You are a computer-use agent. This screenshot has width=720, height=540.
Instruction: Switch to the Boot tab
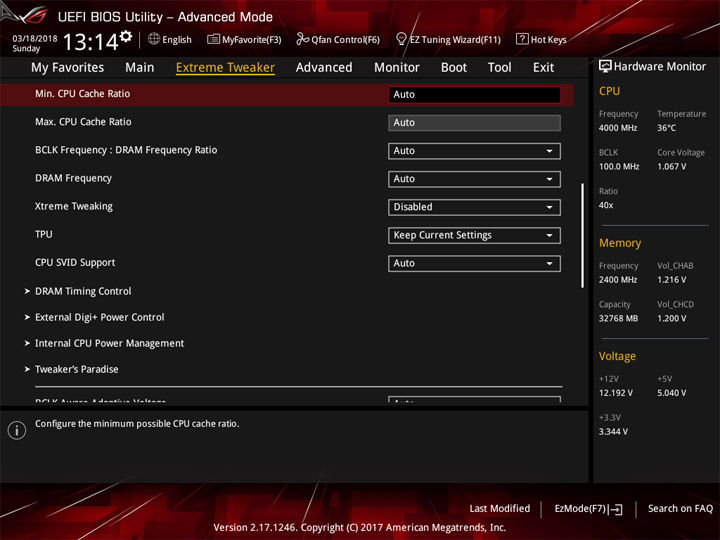coord(454,68)
